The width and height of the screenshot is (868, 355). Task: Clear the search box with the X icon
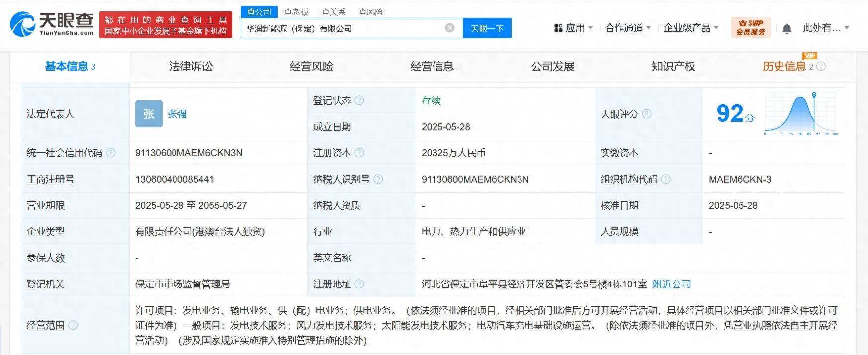click(x=450, y=28)
